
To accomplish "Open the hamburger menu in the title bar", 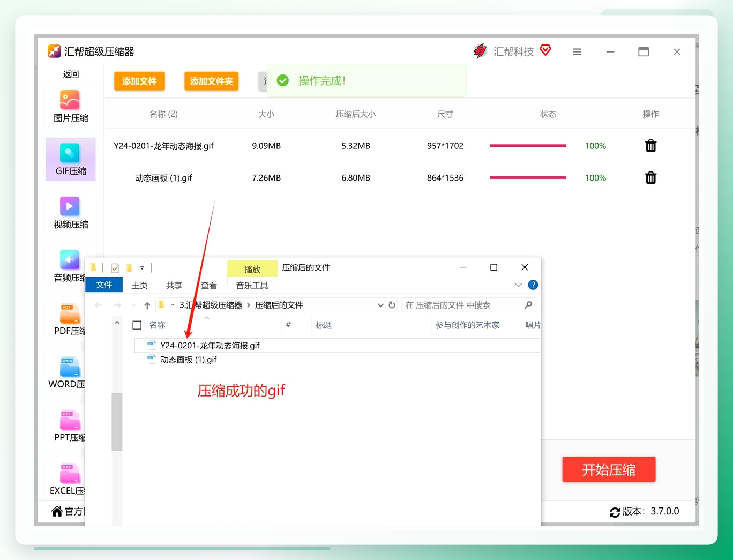I will click(x=577, y=52).
